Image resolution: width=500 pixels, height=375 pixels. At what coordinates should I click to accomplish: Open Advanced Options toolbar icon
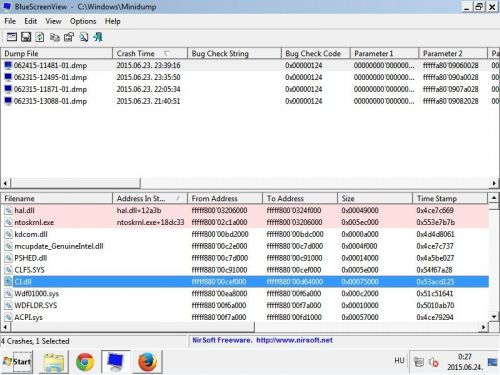[x=12, y=37]
